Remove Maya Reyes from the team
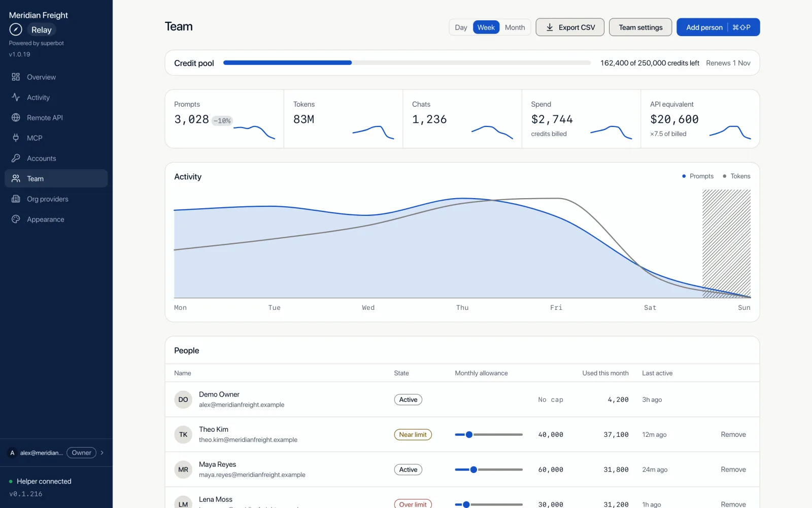Viewport: 812px width, 508px height. coord(733,469)
